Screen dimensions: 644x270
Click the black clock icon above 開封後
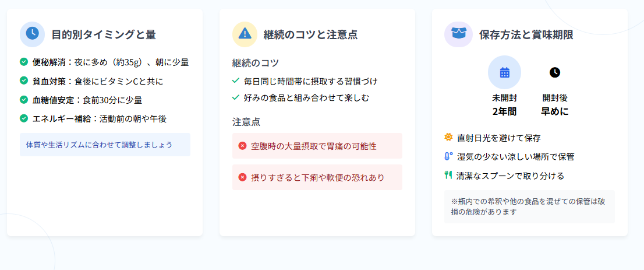(554, 72)
